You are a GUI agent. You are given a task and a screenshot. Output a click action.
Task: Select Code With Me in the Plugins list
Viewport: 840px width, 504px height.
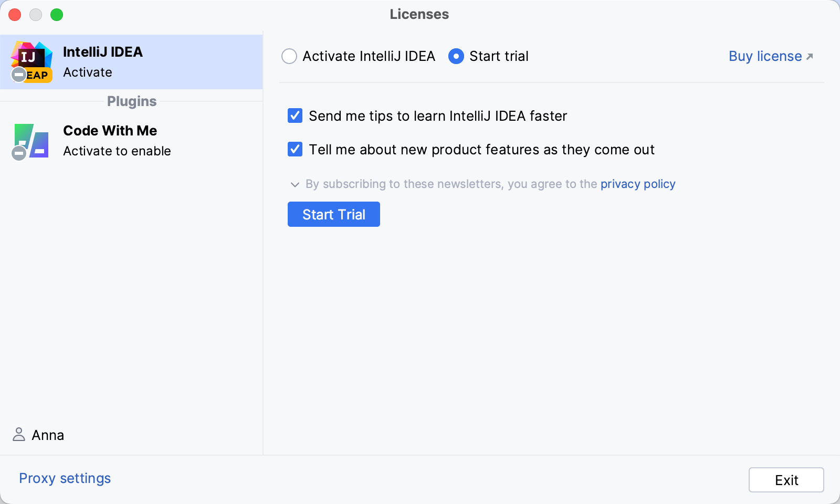pos(131,141)
